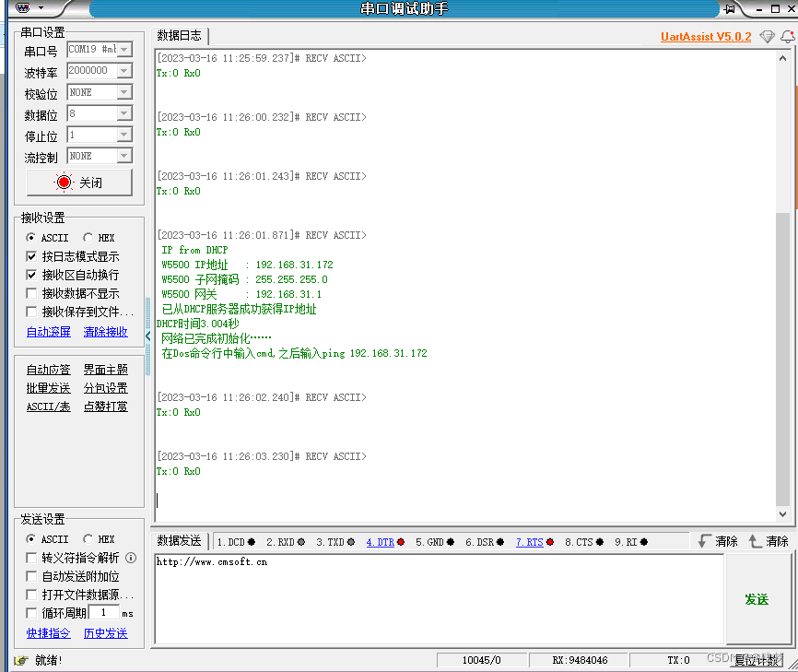Click the up-arrow 清除 icon for log area

(x=755, y=541)
